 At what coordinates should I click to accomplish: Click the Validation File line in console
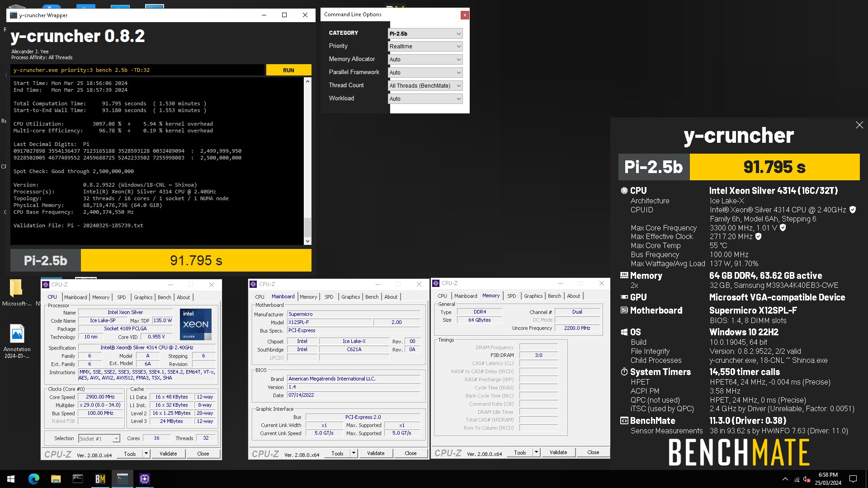[x=78, y=225]
